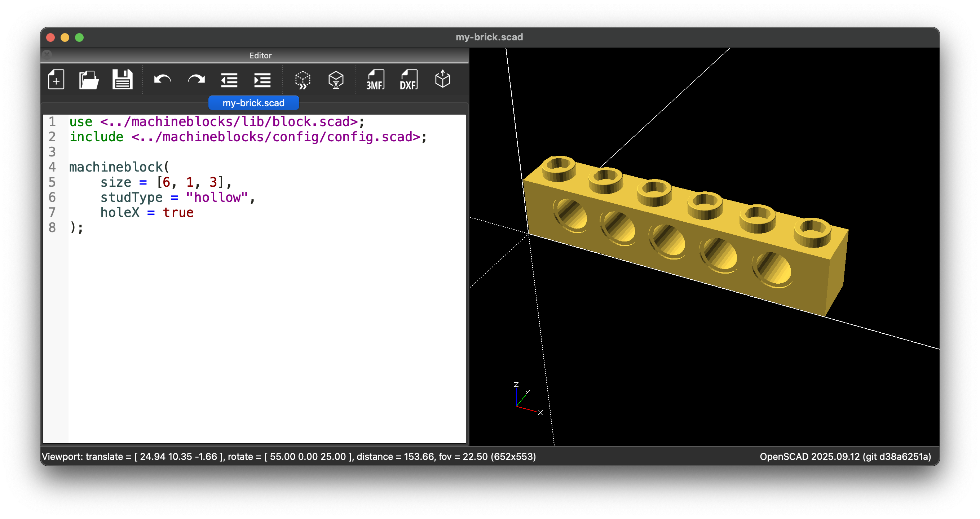Image resolution: width=980 pixels, height=519 pixels.
Task: Close the Editor panel with the X button
Action: (47, 55)
